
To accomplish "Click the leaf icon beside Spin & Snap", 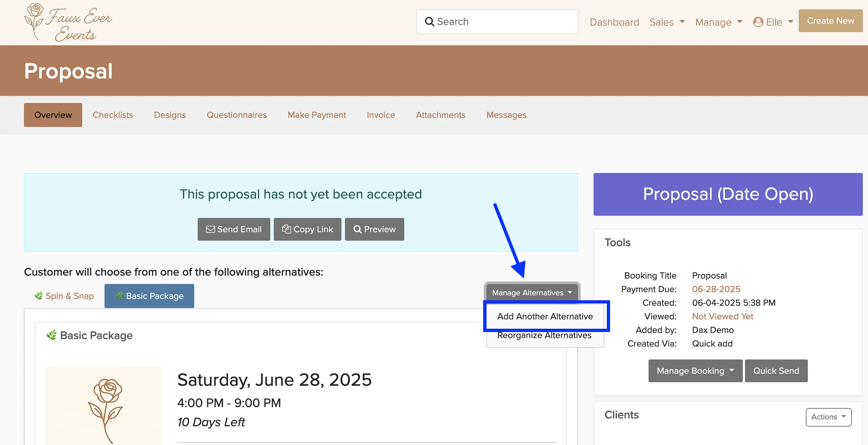I will pos(39,296).
